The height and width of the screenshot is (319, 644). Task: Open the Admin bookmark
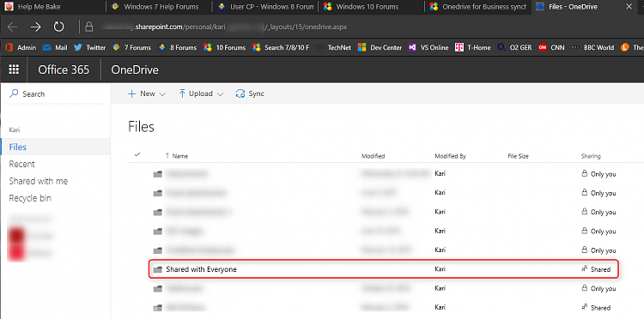coord(21,47)
